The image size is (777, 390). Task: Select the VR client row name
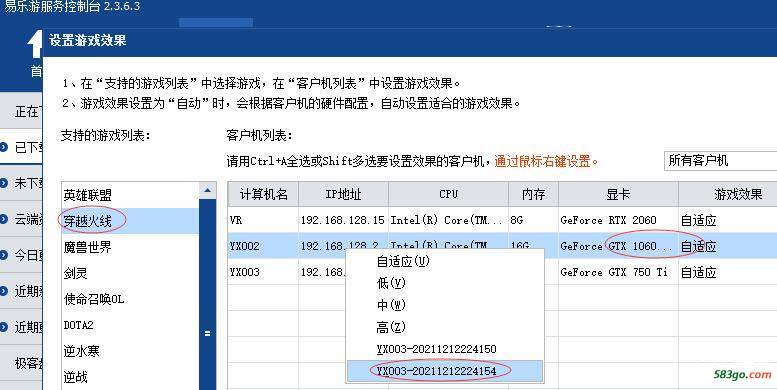coord(236,220)
